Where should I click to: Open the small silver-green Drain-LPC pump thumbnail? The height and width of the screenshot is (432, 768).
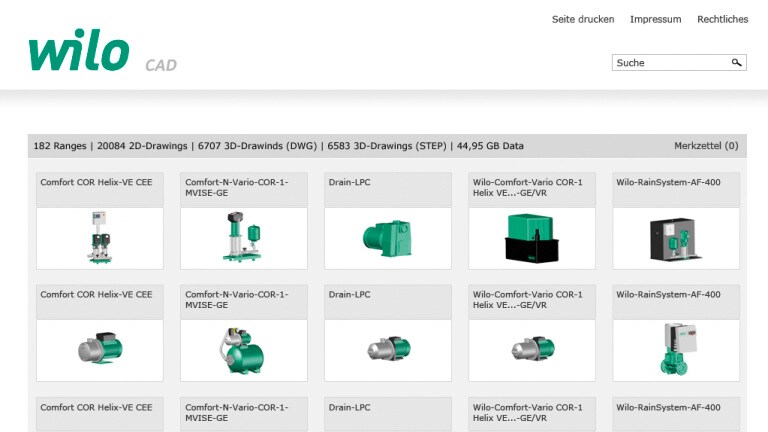[x=388, y=350]
